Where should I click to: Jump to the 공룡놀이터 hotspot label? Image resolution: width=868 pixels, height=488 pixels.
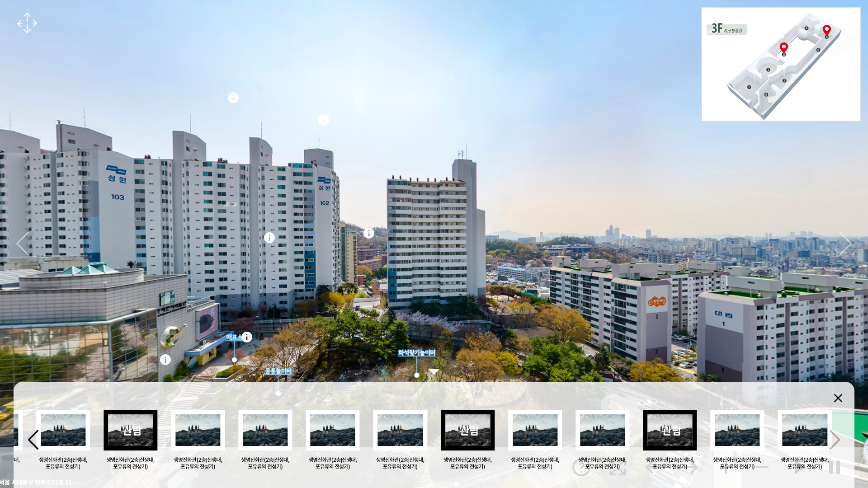tap(278, 371)
